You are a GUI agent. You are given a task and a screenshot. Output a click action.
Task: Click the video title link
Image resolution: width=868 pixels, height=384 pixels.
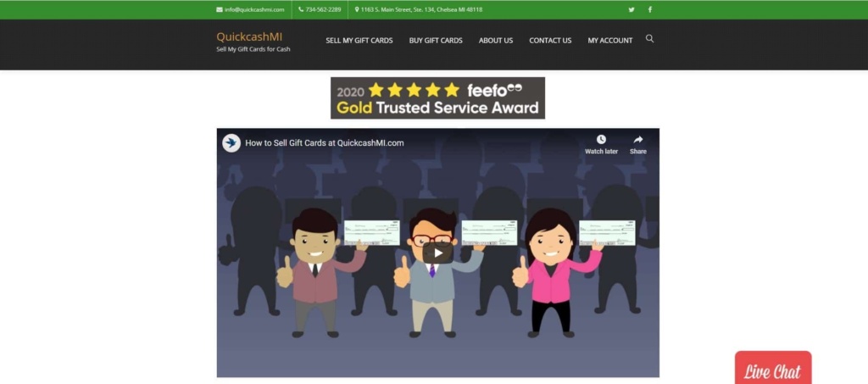click(x=325, y=142)
